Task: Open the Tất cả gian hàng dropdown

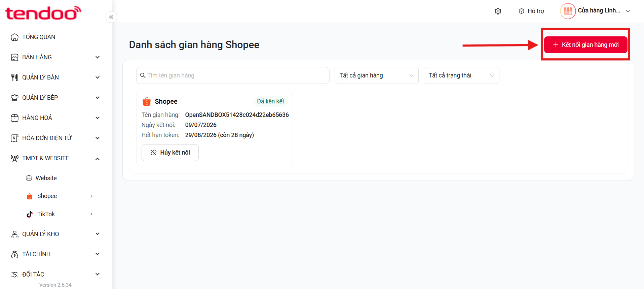Action: [376, 75]
